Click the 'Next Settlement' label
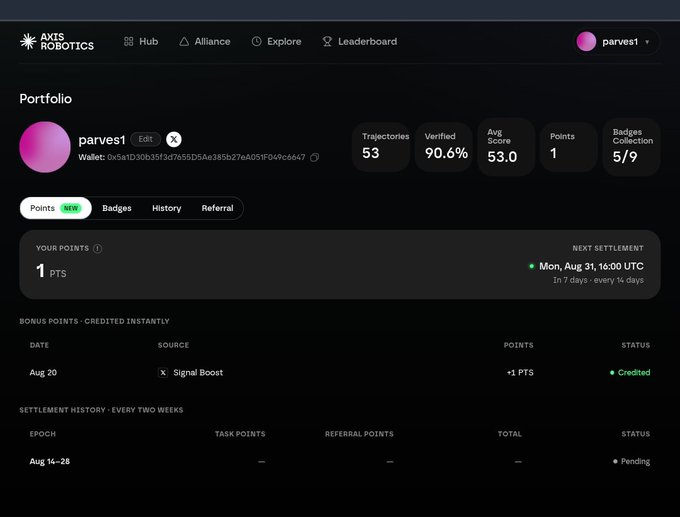The width and height of the screenshot is (680, 517). pyautogui.click(x=608, y=248)
